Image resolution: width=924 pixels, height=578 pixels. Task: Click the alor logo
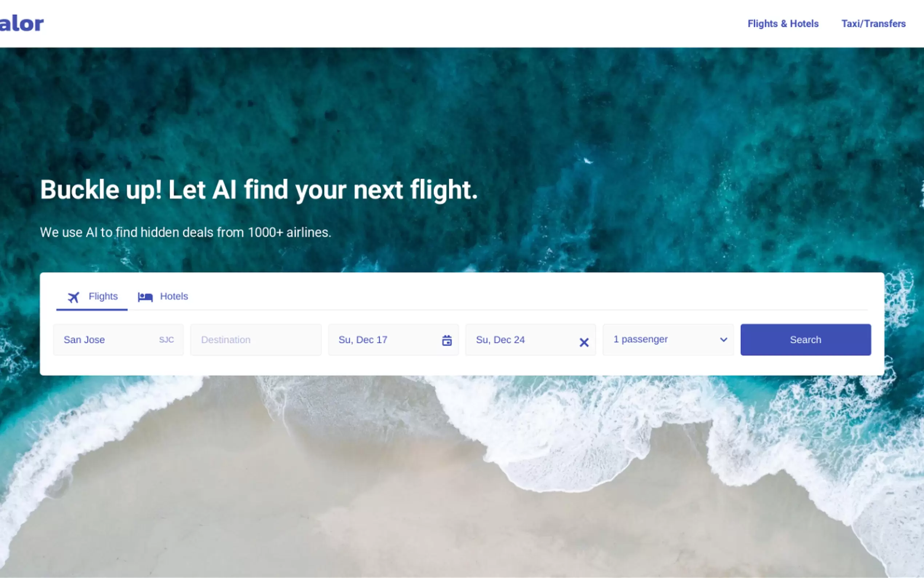tap(22, 24)
